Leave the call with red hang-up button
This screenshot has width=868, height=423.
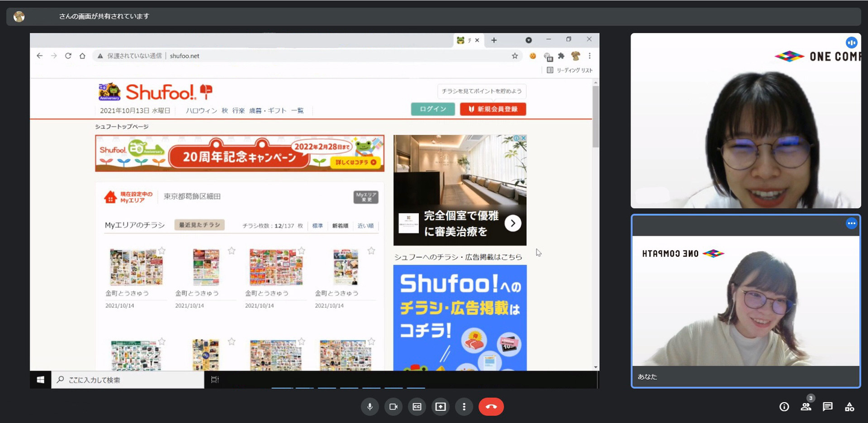491,407
